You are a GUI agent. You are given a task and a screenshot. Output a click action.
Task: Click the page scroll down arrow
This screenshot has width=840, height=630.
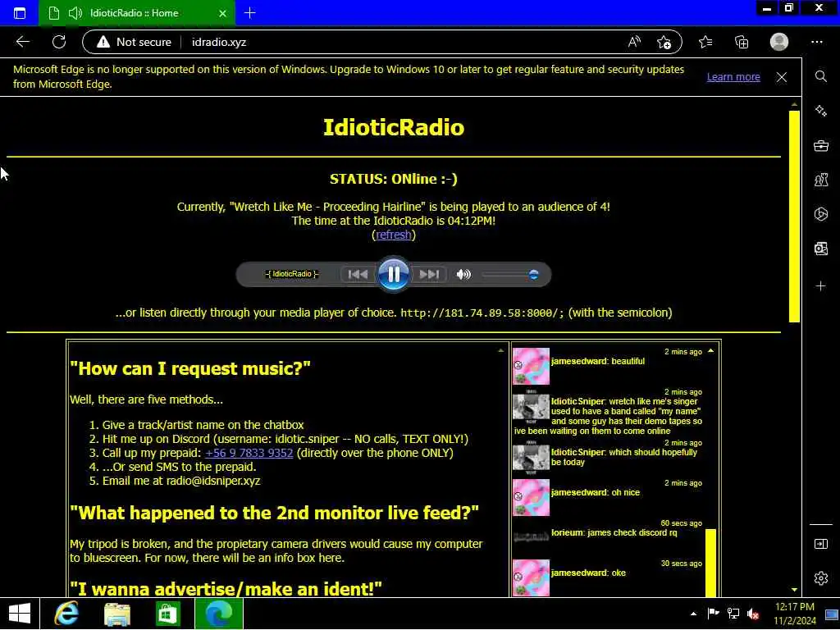point(794,589)
